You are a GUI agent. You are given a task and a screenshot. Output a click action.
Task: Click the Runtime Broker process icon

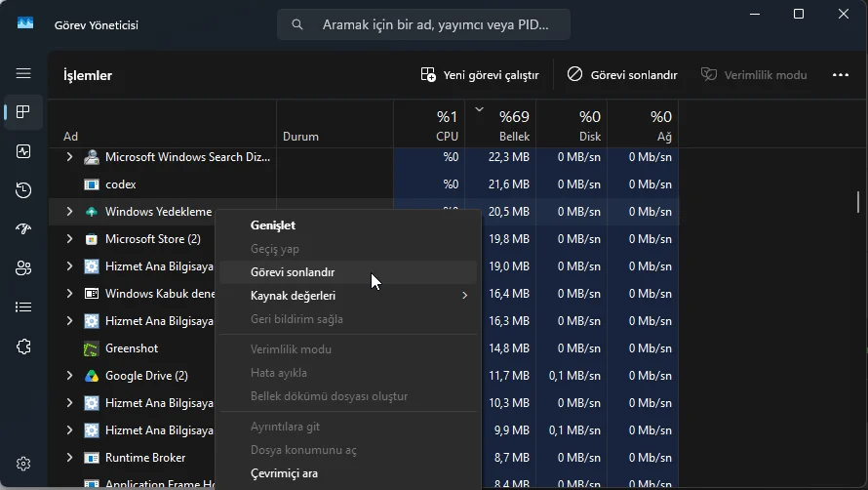(92, 458)
